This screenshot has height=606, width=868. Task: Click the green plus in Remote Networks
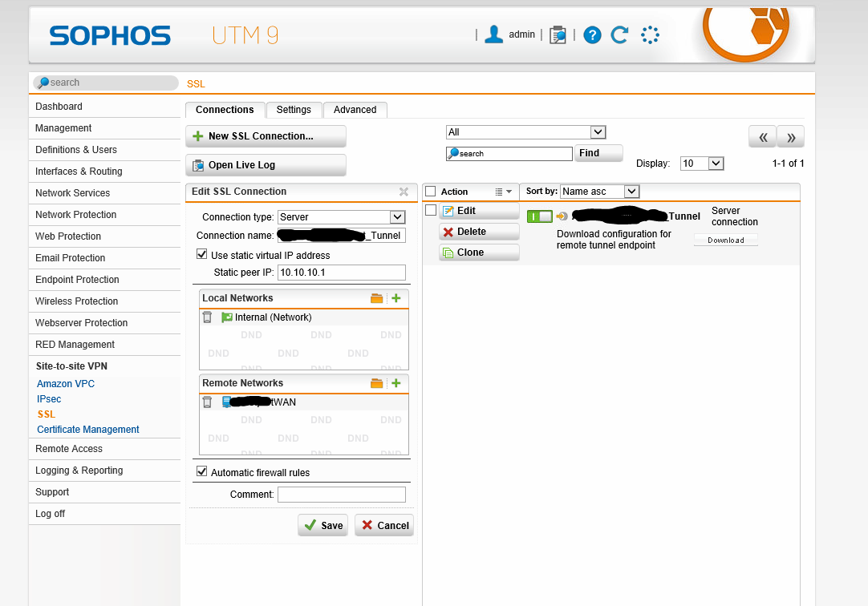tap(395, 383)
